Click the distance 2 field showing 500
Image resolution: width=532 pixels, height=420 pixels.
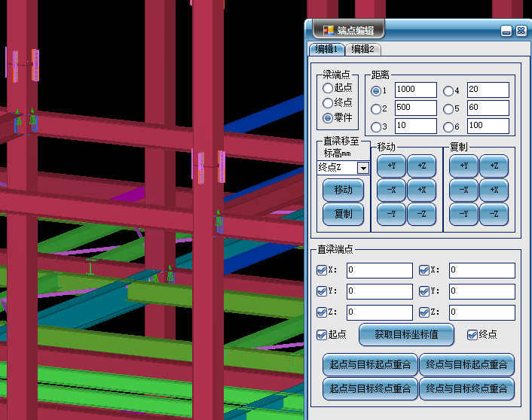pos(416,108)
